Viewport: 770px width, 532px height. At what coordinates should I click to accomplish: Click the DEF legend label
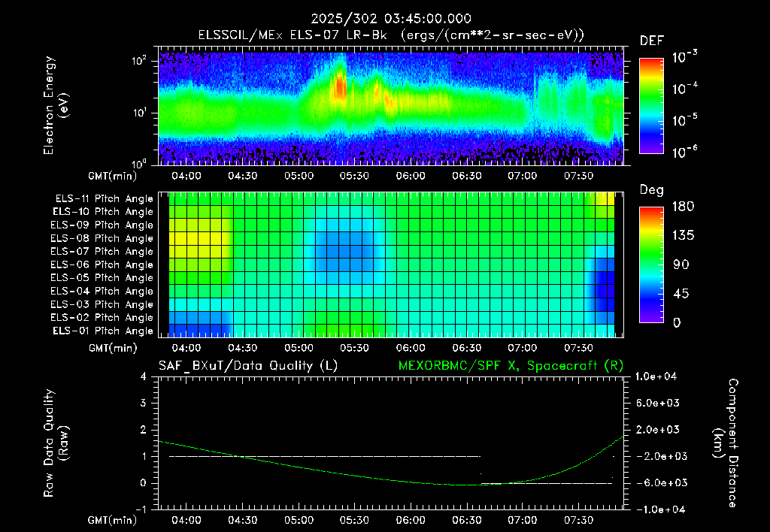click(652, 41)
